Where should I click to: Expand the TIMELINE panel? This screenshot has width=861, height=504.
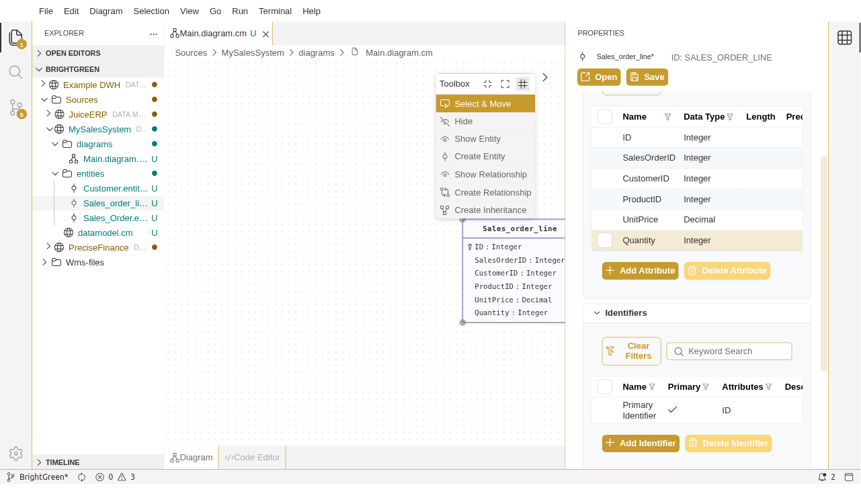(x=39, y=462)
